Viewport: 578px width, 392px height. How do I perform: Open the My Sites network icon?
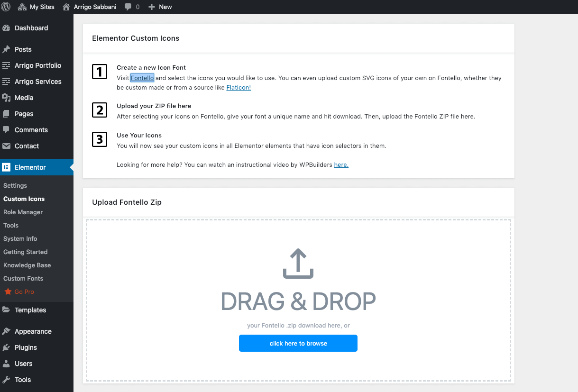[22, 7]
